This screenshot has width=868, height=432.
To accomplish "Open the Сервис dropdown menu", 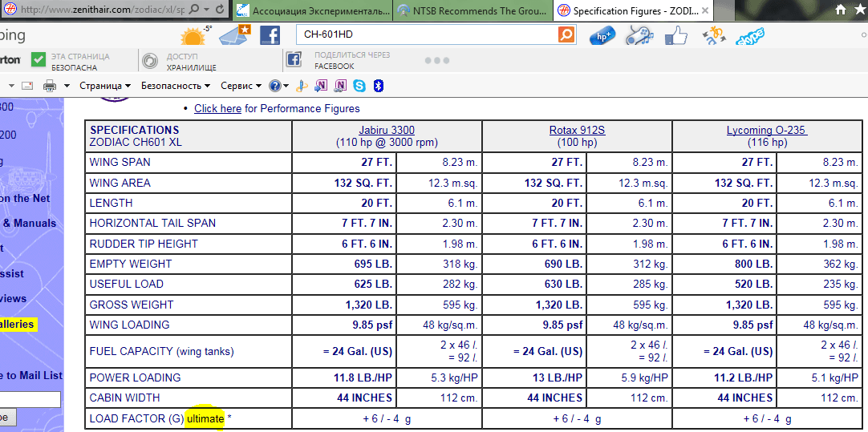I will coord(241,86).
